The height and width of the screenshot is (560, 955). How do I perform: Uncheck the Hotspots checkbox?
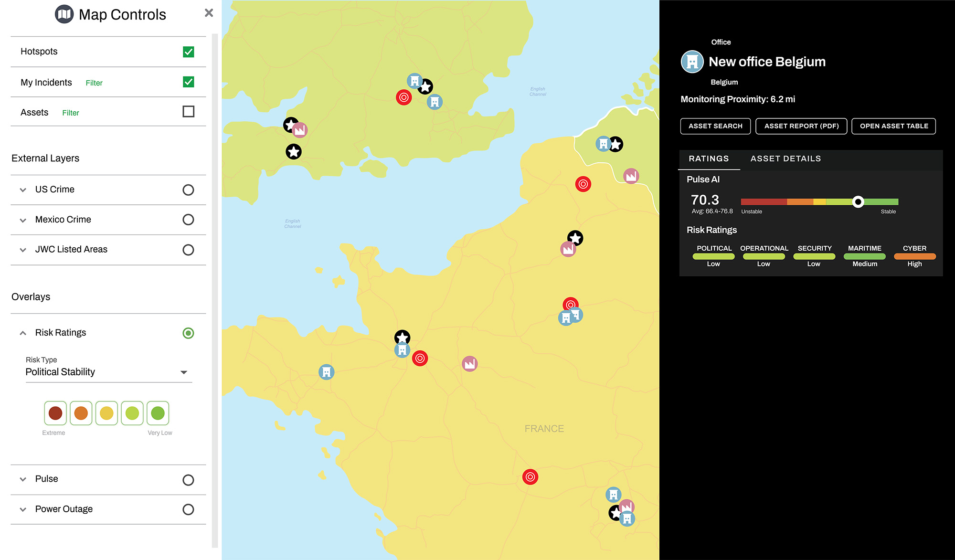(188, 52)
